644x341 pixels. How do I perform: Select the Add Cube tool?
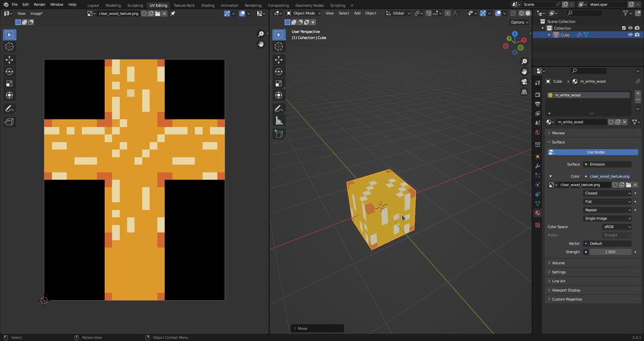(x=279, y=134)
